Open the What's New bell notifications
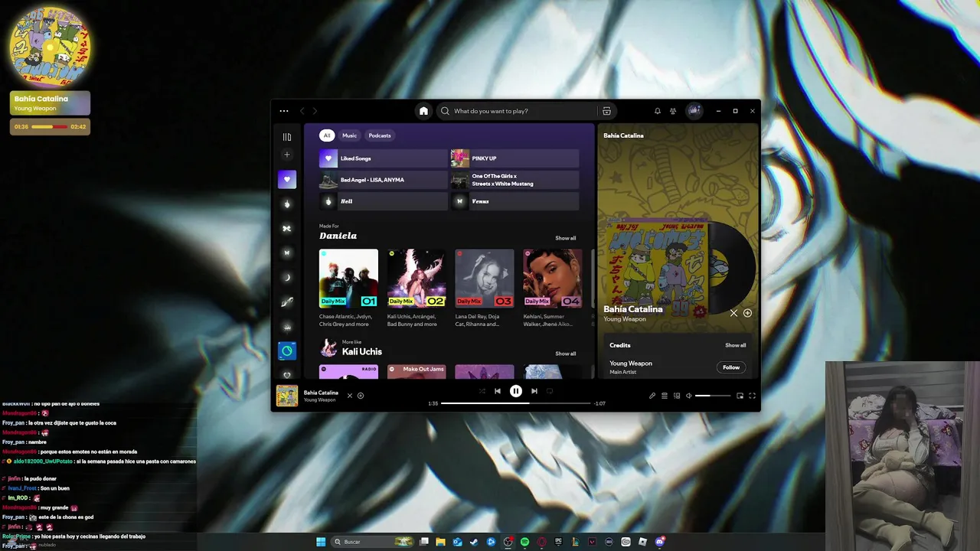980x551 pixels. point(657,111)
